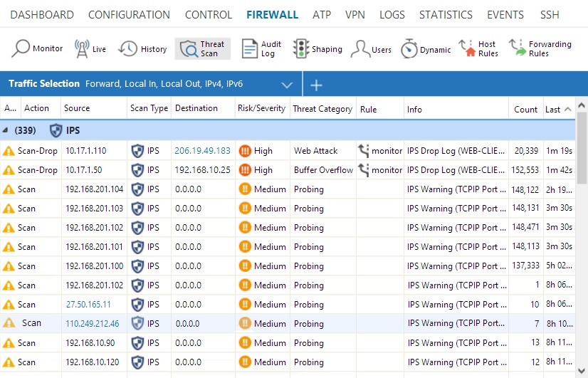Image resolution: width=588 pixels, height=378 pixels.
Task: Click the plus button to add selection
Action: (317, 85)
